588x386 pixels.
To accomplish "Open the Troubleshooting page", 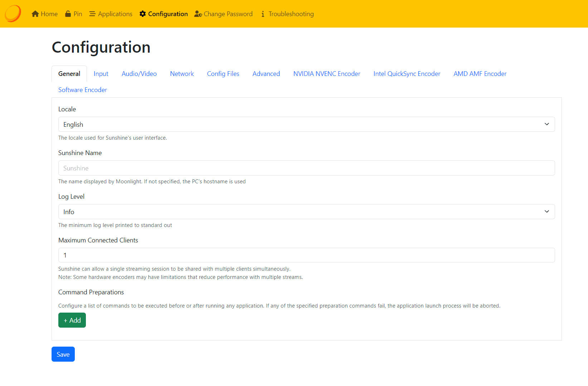I will (287, 14).
